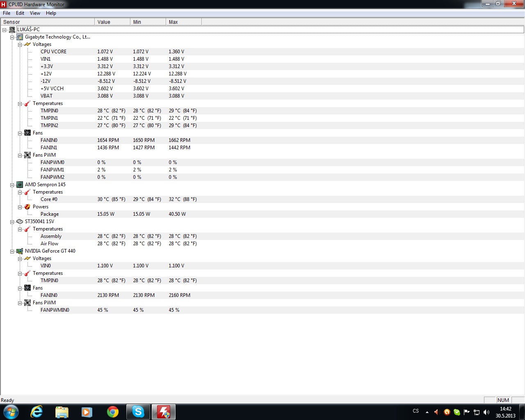Click the computer icon beside LUKÁŠ-PC
Viewport: 525px width, 420px height.
(x=12, y=30)
